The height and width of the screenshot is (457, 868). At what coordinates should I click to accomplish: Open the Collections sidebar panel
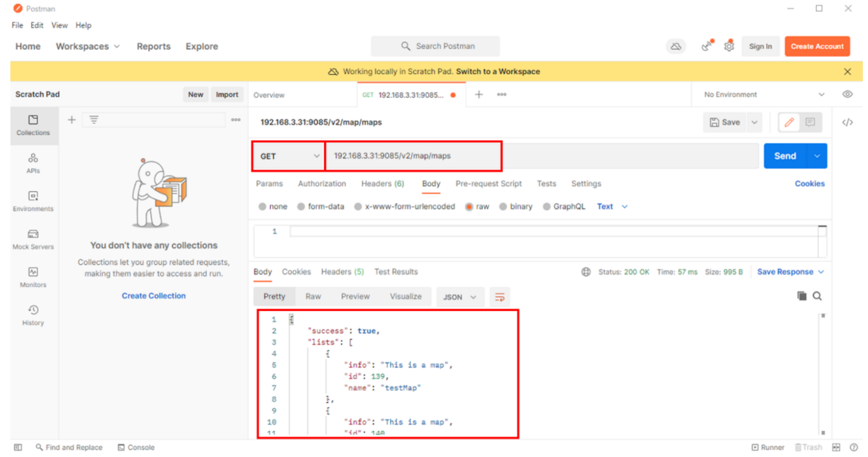[33, 125]
